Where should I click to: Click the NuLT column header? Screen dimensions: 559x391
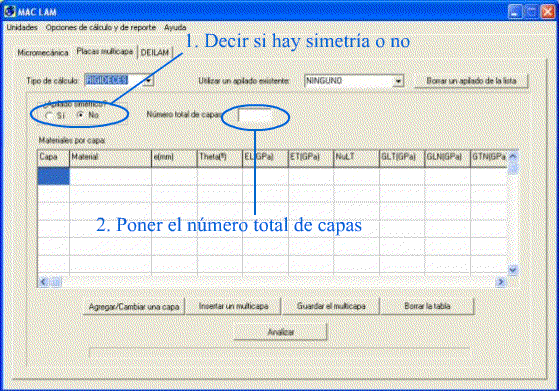(356, 158)
